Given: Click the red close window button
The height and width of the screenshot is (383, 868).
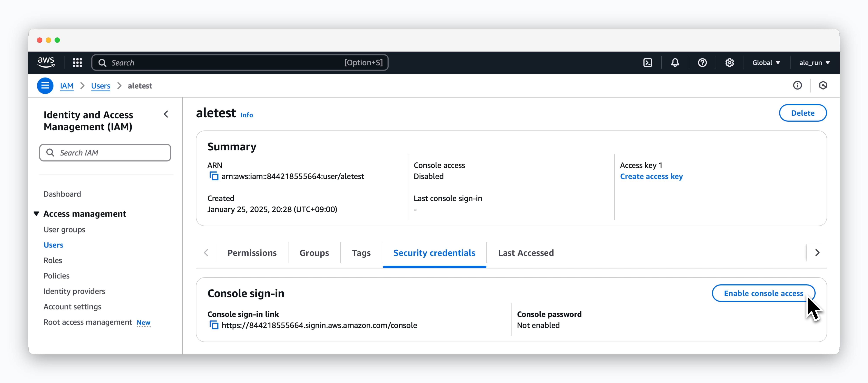Looking at the screenshot, I should [40, 40].
